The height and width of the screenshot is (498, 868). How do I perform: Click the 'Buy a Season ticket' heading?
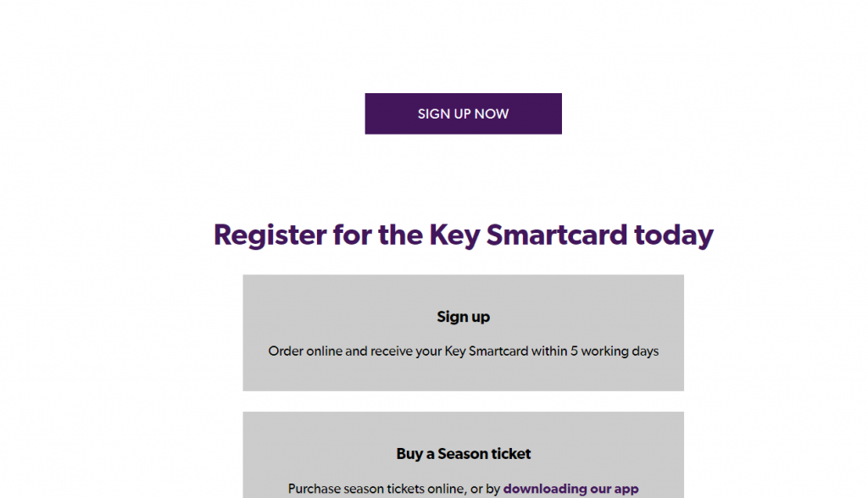pyautogui.click(x=464, y=454)
